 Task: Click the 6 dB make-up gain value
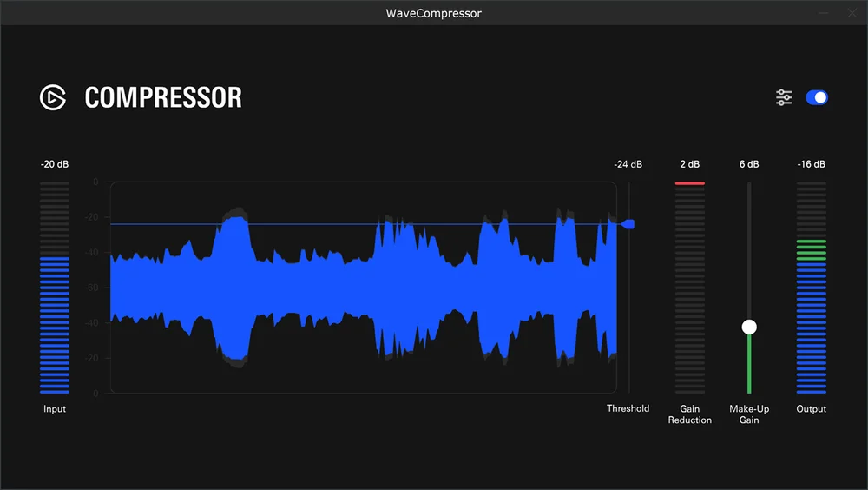coord(749,164)
